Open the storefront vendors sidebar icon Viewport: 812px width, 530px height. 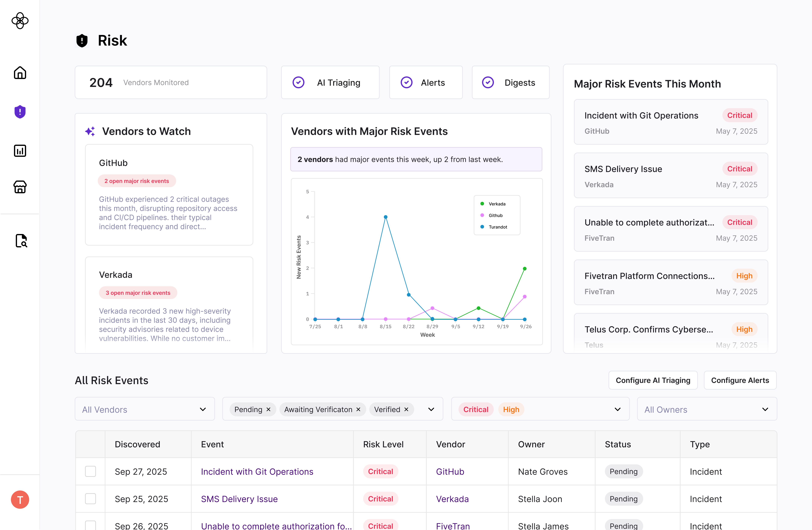pos(20,187)
